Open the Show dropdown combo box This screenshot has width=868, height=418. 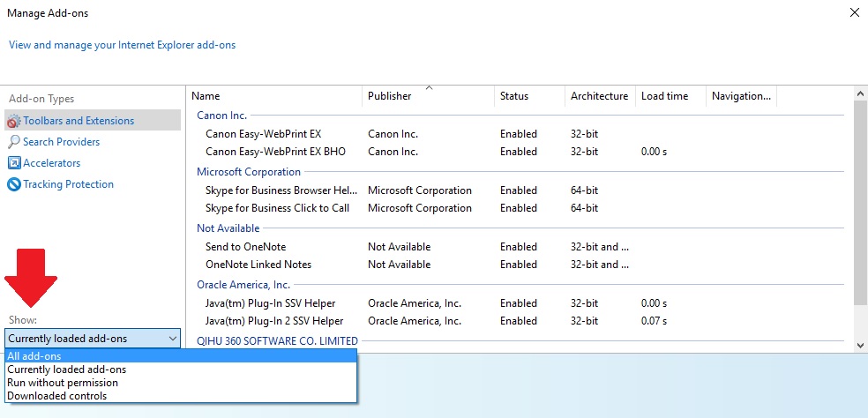[93, 339]
